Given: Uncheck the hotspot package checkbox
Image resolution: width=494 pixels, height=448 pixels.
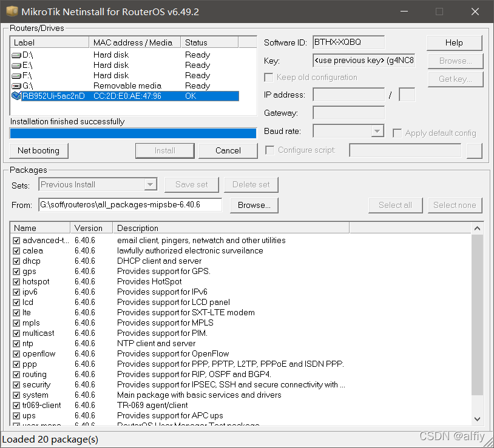Looking at the screenshot, I should click(x=16, y=282).
